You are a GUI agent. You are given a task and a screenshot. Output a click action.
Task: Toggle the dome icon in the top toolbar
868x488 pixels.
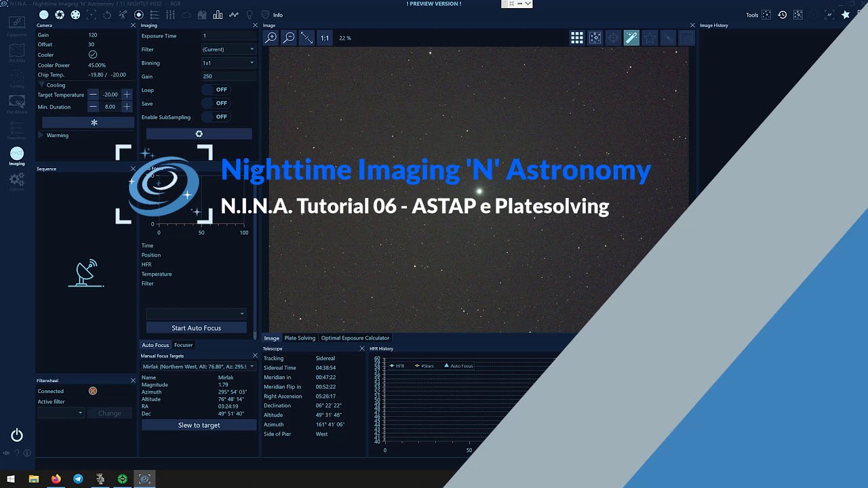click(x=202, y=14)
